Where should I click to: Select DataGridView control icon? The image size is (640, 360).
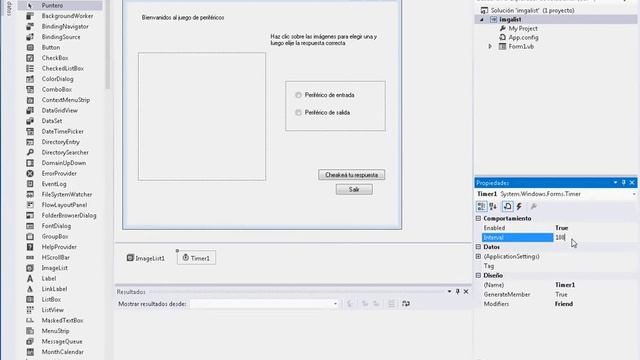(30, 111)
